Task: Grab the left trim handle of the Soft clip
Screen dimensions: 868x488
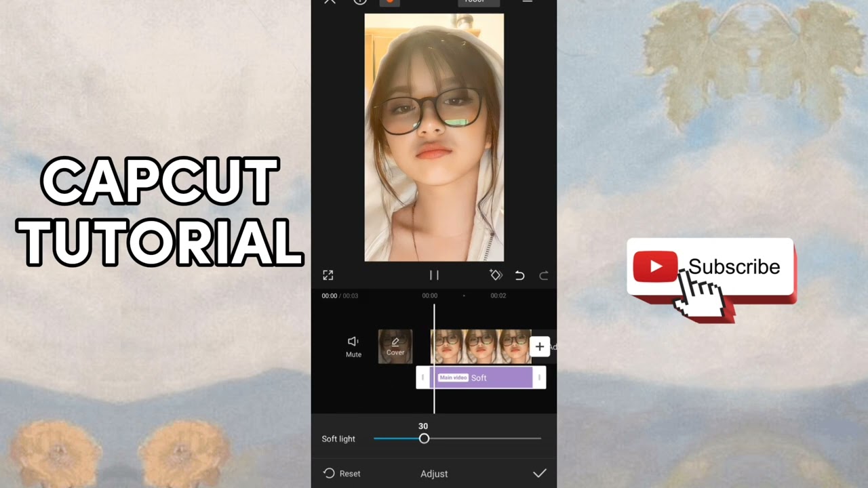Action: point(422,378)
